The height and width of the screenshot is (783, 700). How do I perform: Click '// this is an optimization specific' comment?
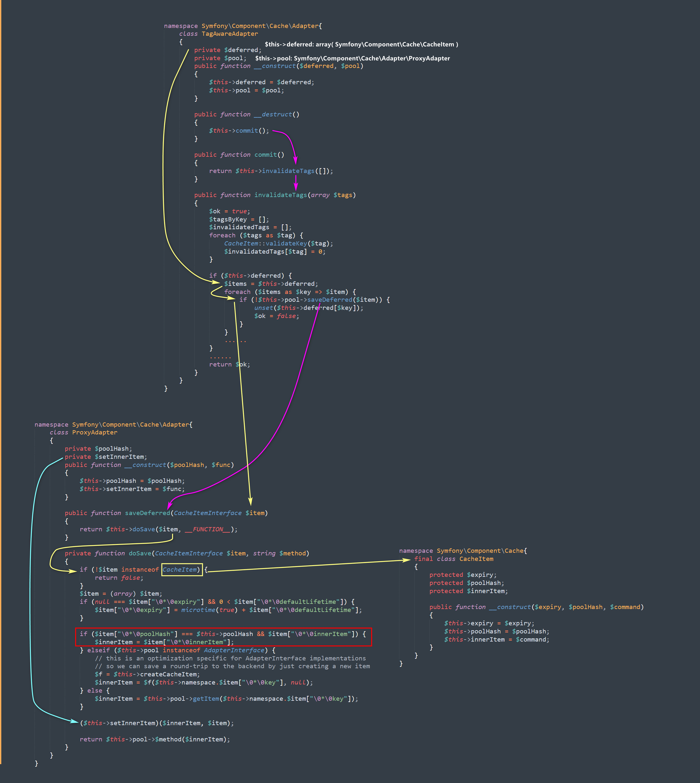[230, 658]
